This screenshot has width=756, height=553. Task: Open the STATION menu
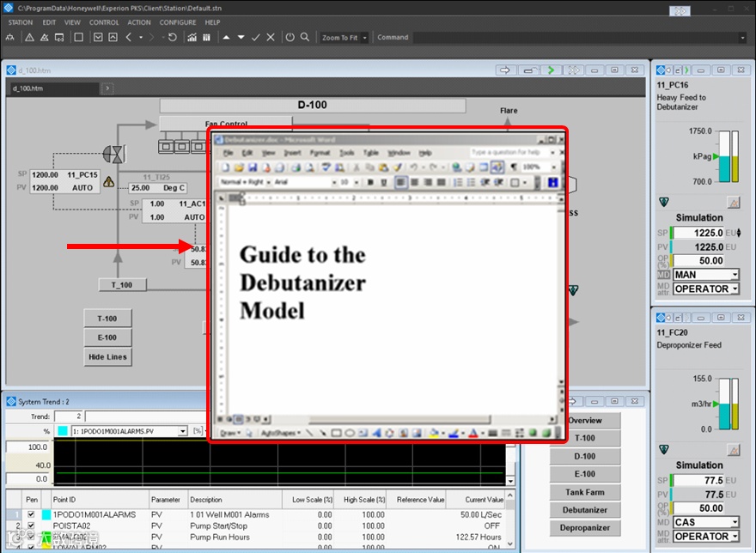pos(21,22)
